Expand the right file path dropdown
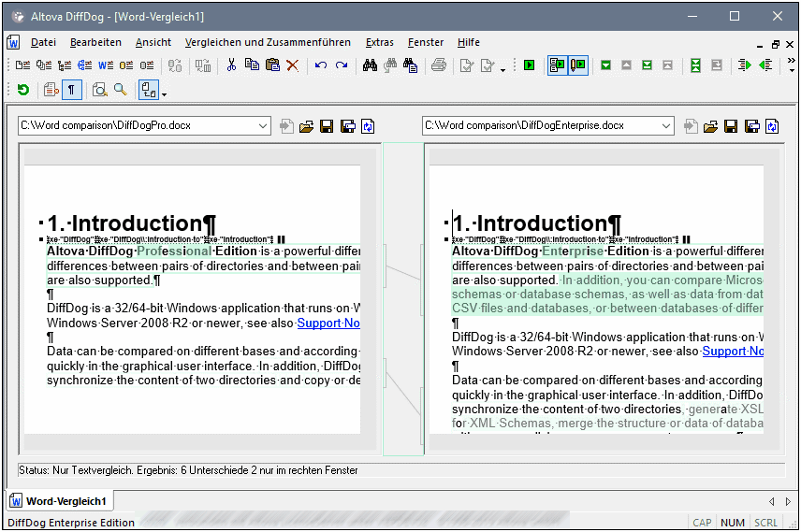The image size is (801, 532). coord(665,126)
